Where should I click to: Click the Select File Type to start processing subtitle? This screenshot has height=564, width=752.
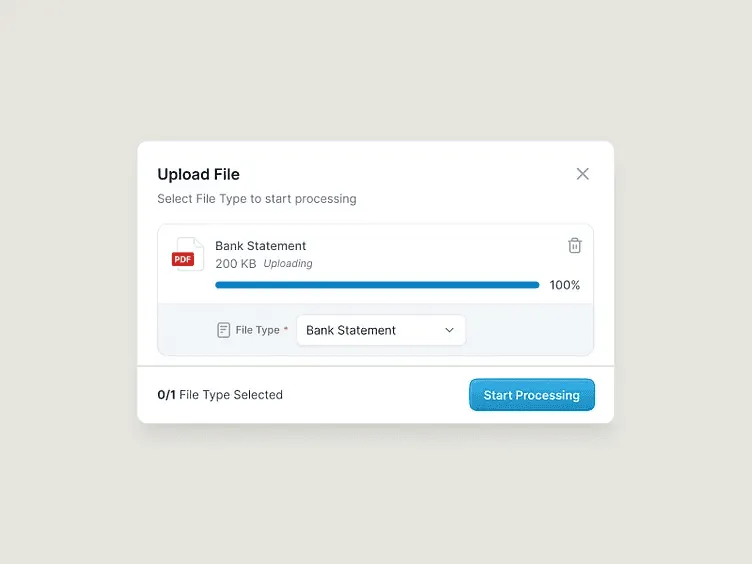(257, 199)
